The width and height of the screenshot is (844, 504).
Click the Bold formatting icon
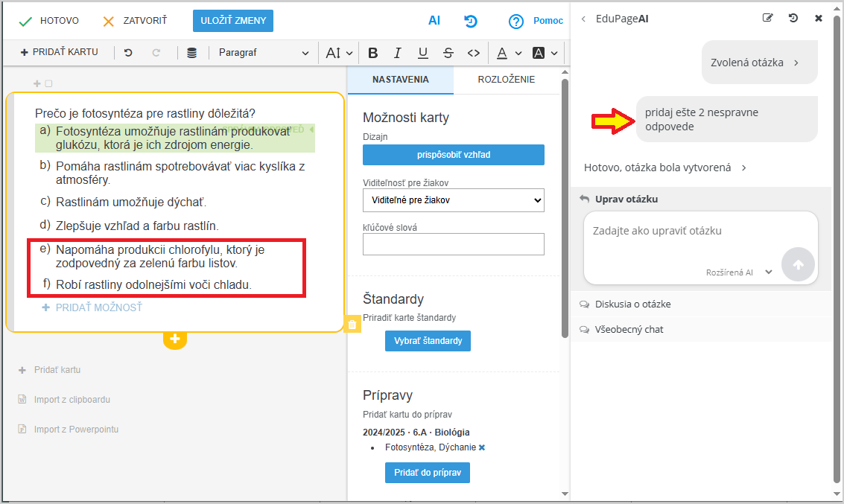click(x=373, y=53)
